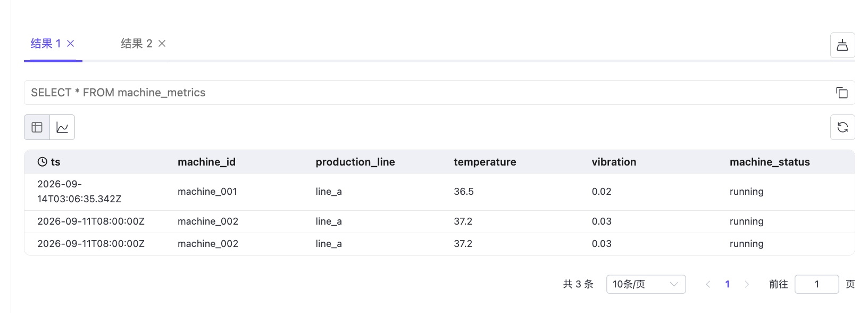Click the jump-to page input field
Image resolution: width=868 pixels, height=313 pixels.
pyautogui.click(x=816, y=284)
